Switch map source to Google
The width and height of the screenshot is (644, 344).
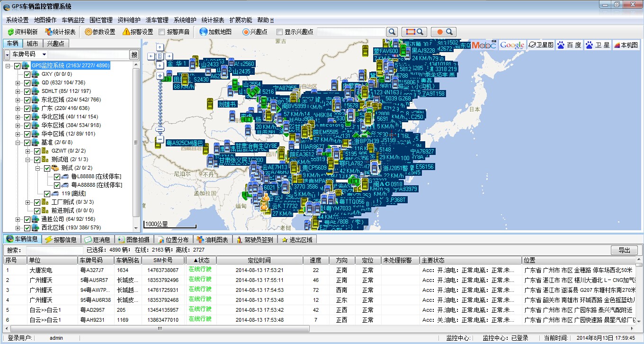coord(512,45)
